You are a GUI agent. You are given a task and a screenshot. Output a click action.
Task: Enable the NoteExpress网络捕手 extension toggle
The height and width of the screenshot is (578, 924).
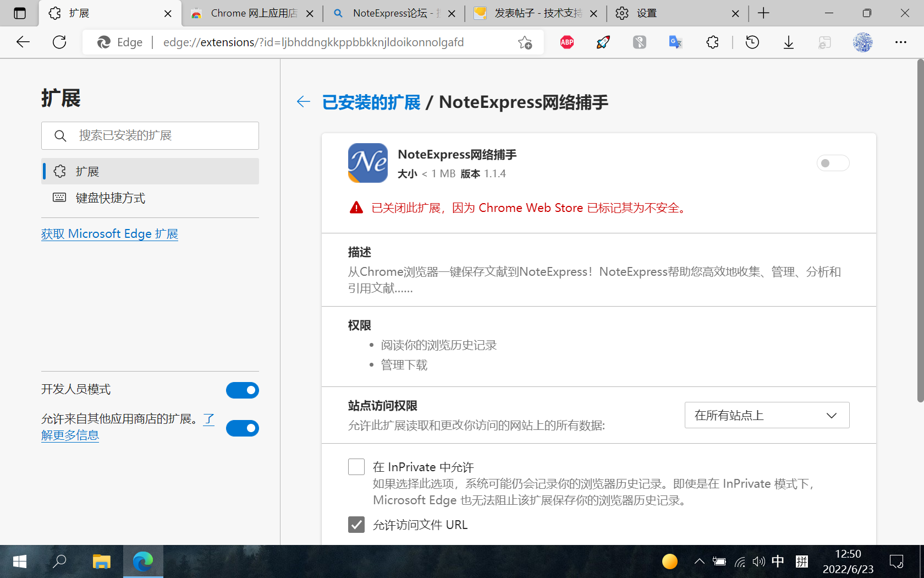833,163
